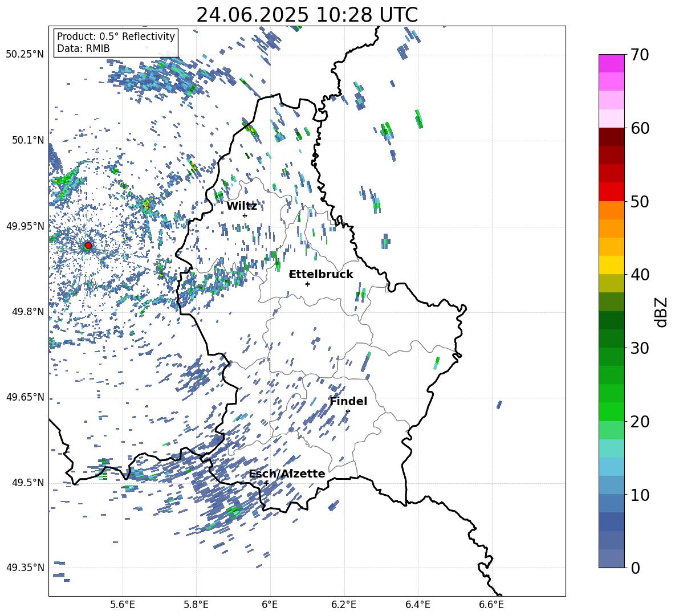Click the 6.6°E longitude tick label
This screenshot has height=616, width=675.
point(491,605)
